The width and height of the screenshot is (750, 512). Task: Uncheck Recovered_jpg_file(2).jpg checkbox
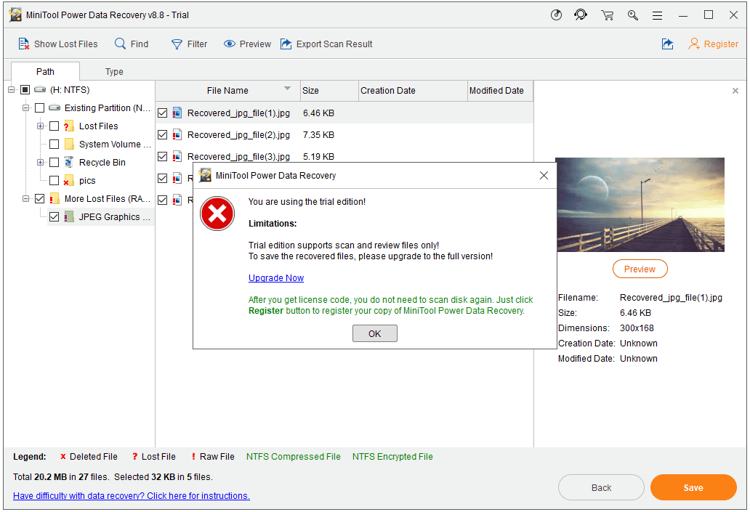(x=162, y=135)
